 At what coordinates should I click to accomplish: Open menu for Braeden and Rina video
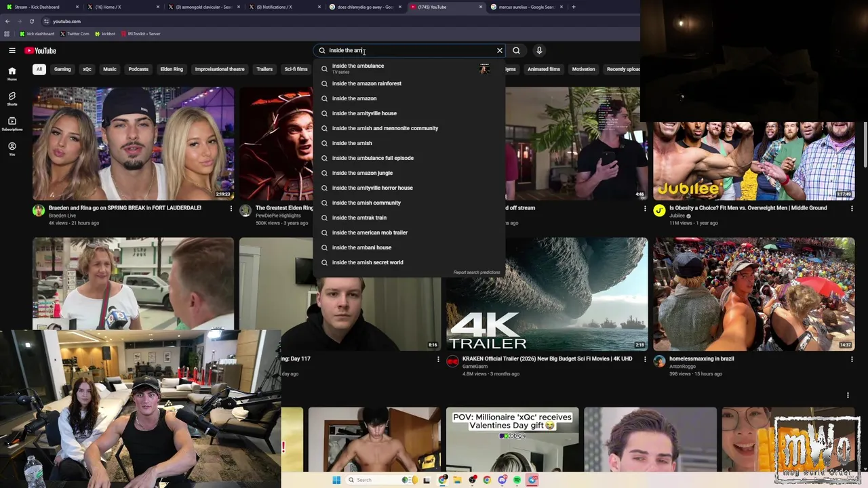click(231, 209)
